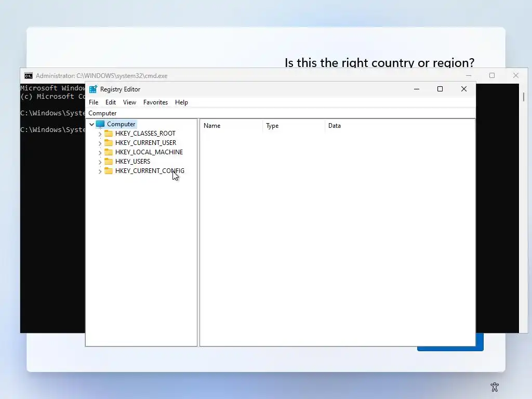The height and width of the screenshot is (399, 532).
Task: Collapse the Computer tree node
Action: [91, 124]
